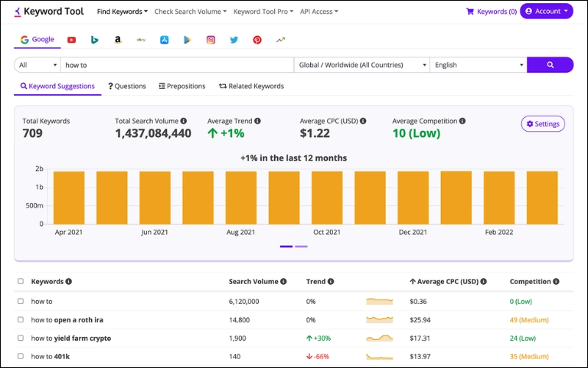Select the Amazon keyword source icon
588x368 pixels.
click(x=118, y=40)
